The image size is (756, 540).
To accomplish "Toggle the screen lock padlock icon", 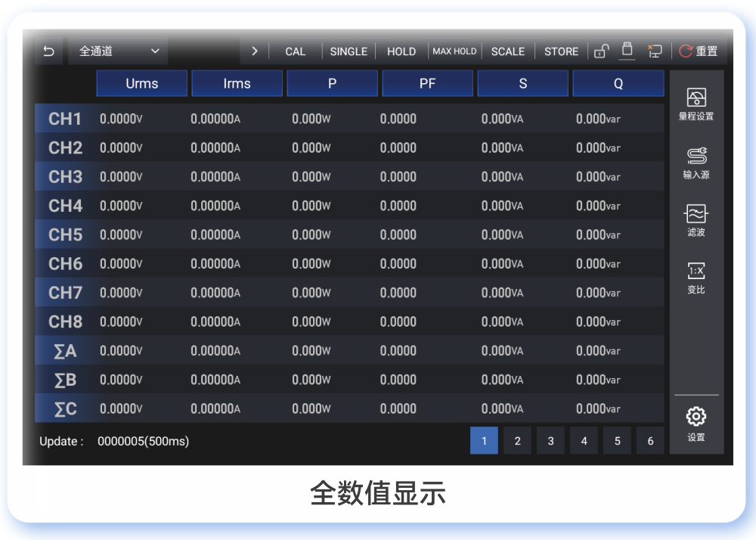I will click(x=601, y=51).
